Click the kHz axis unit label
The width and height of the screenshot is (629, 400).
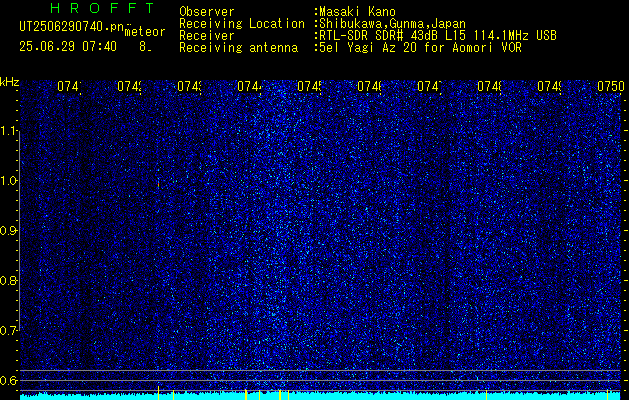pos(10,82)
